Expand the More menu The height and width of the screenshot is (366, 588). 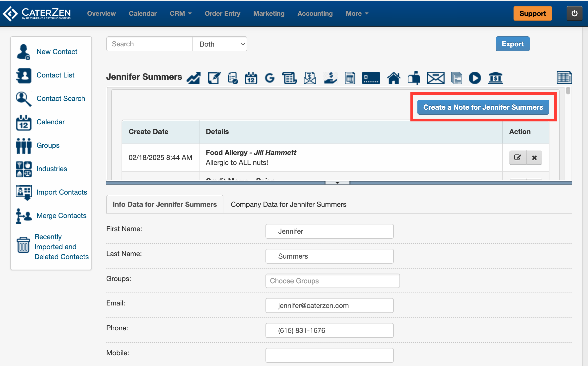[x=357, y=13]
